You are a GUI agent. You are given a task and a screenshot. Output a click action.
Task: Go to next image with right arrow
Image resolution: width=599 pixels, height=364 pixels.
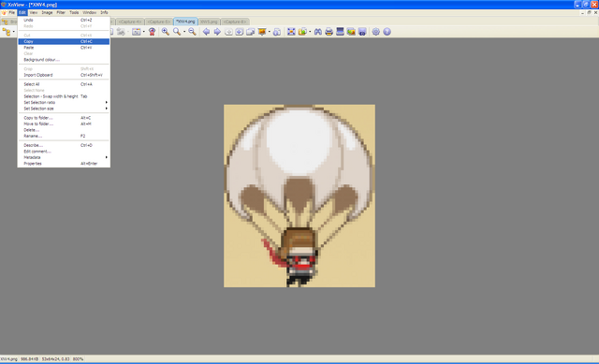[217, 32]
